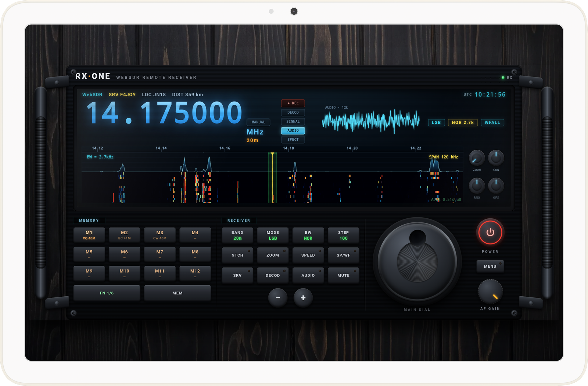Click the SPAN 120 kHz label
Screen dimensions: 588x386
tap(444, 157)
